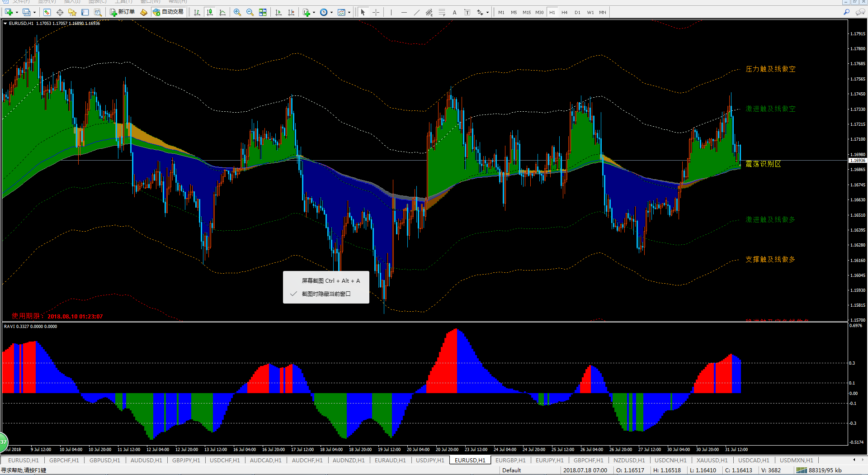Expand the arrows tool dropdown
This screenshot has width=868, height=475.
[487, 12]
